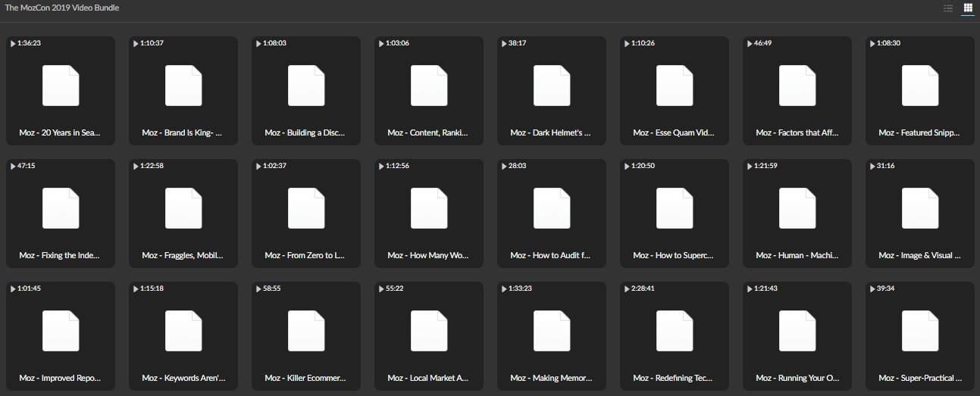This screenshot has width=980, height=396.
Task: Click duration label 1:01:45
Action: coord(29,288)
